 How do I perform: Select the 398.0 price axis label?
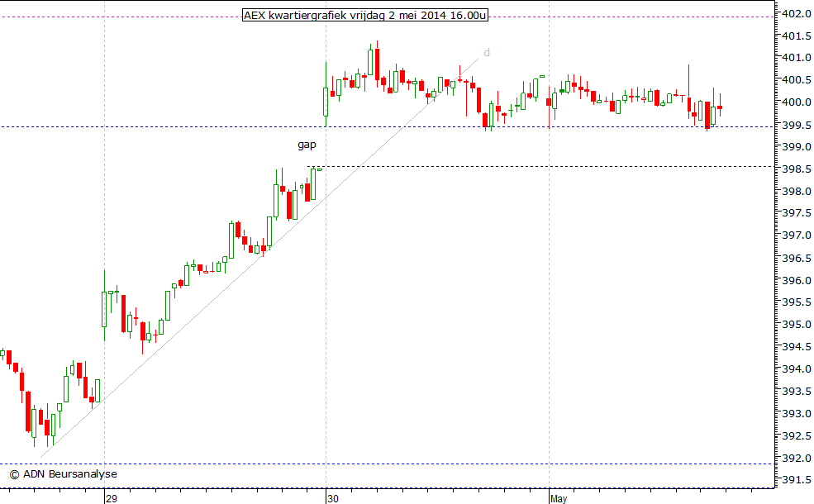(797, 192)
